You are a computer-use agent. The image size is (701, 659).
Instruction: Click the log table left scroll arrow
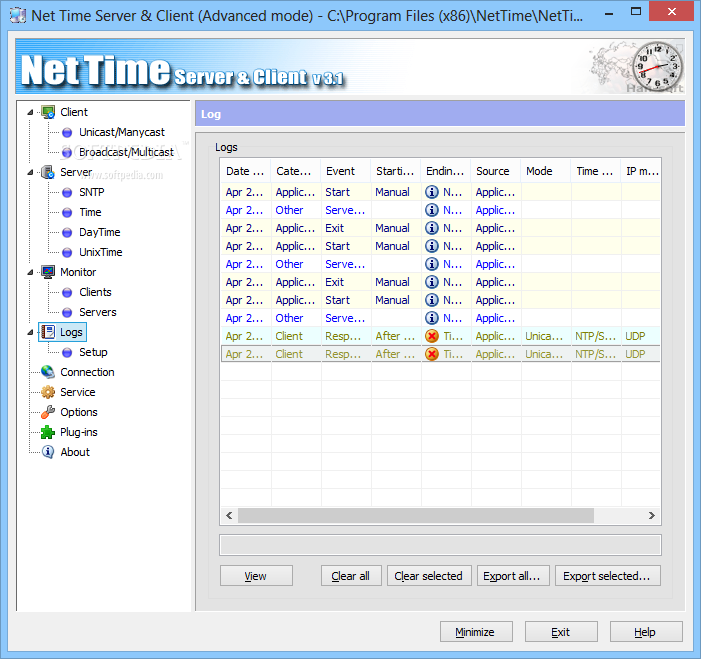[229, 515]
